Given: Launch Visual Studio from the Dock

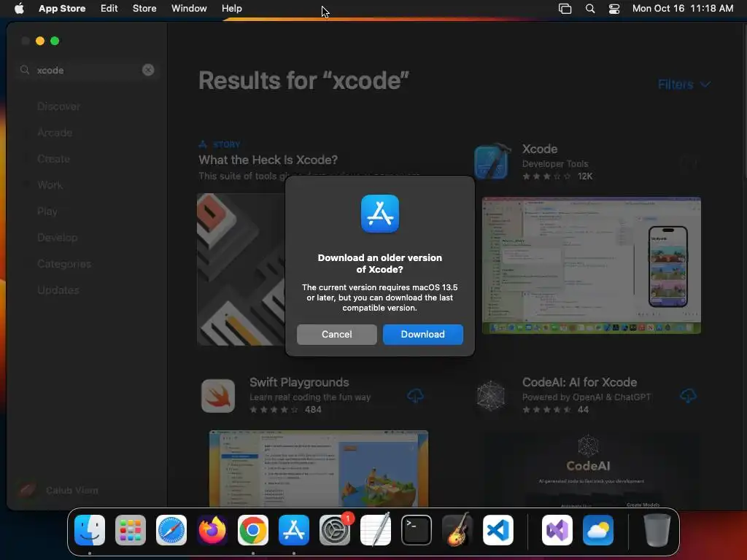Looking at the screenshot, I should [x=557, y=530].
